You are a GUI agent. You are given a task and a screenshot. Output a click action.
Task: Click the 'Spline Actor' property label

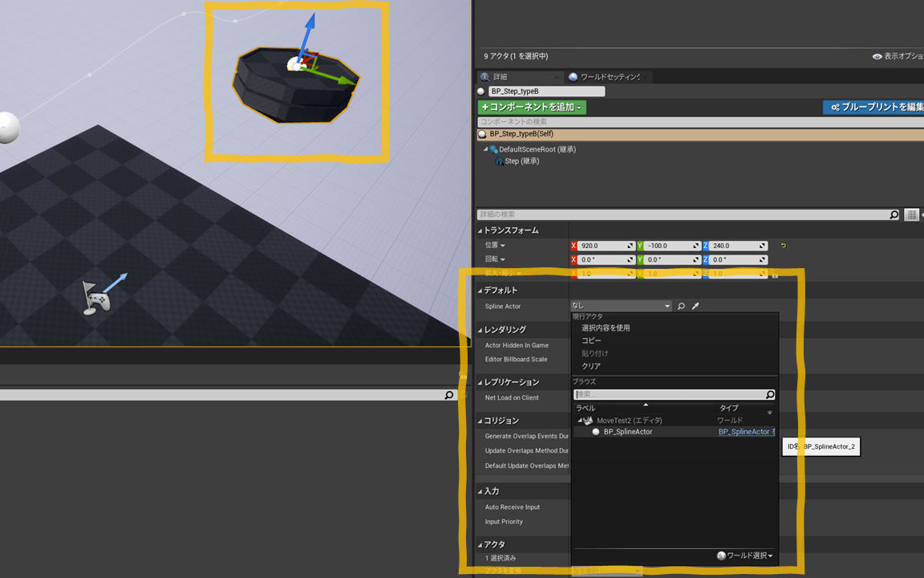[503, 307]
